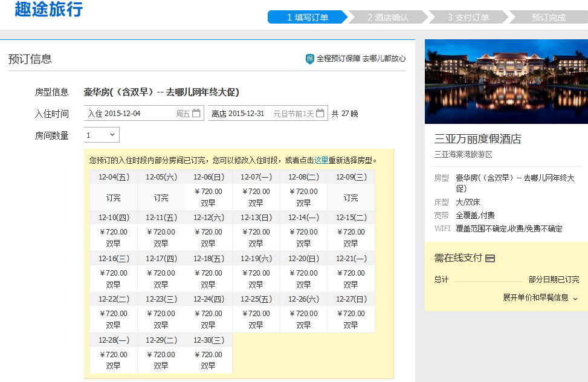Screen dimensions: 588x382
Task: Select the 支付订单 step tab
Action: click(x=468, y=18)
